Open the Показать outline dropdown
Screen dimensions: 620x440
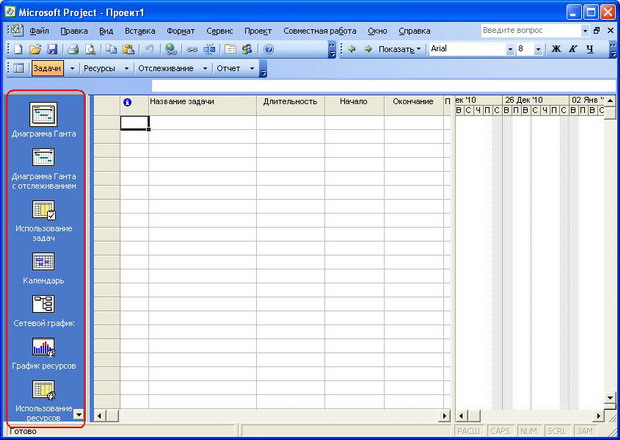400,49
